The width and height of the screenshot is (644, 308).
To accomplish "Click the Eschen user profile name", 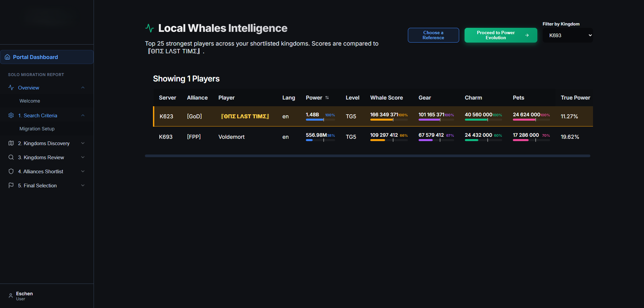I will click(x=24, y=294).
